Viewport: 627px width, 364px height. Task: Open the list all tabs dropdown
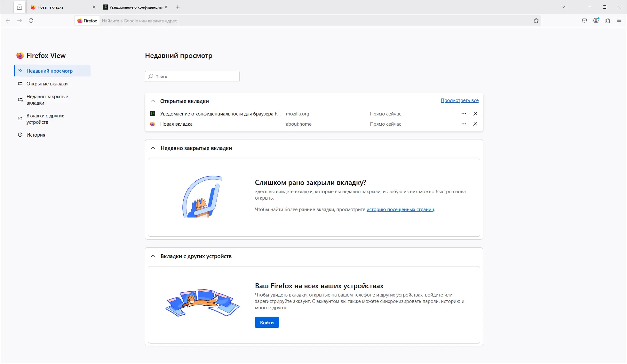[x=563, y=7]
